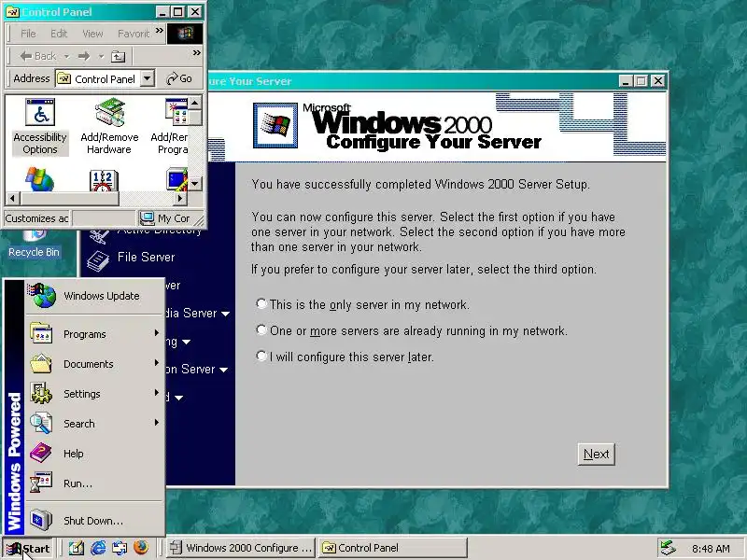Open the Documents submenu arrow

[156, 363]
